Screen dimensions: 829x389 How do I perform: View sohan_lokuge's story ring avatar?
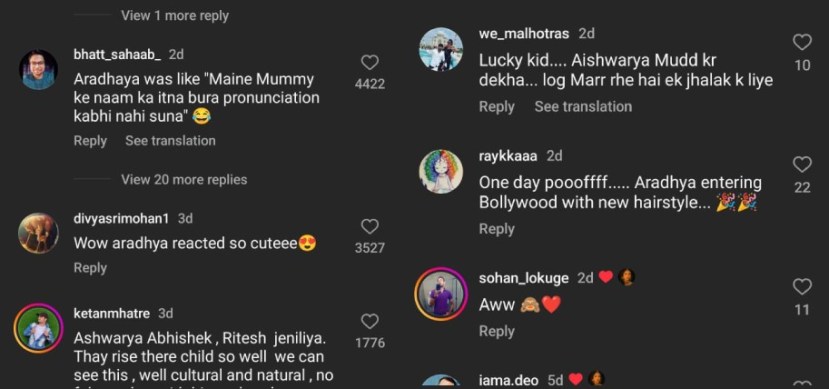click(441, 293)
